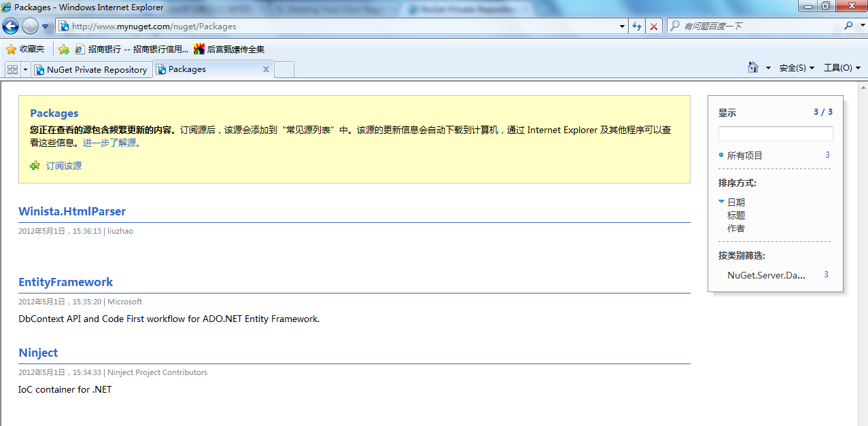
Task: Click the green plus subscribe feed icon
Action: (35, 166)
